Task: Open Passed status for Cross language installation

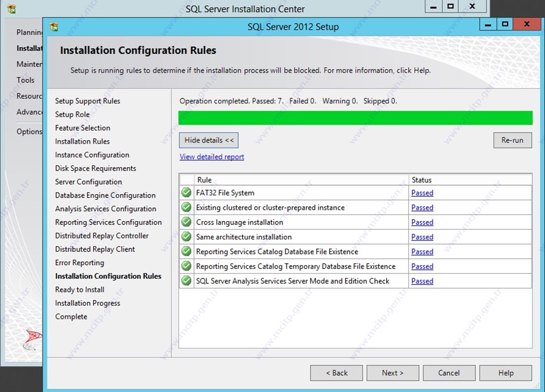Action: coord(422,222)
